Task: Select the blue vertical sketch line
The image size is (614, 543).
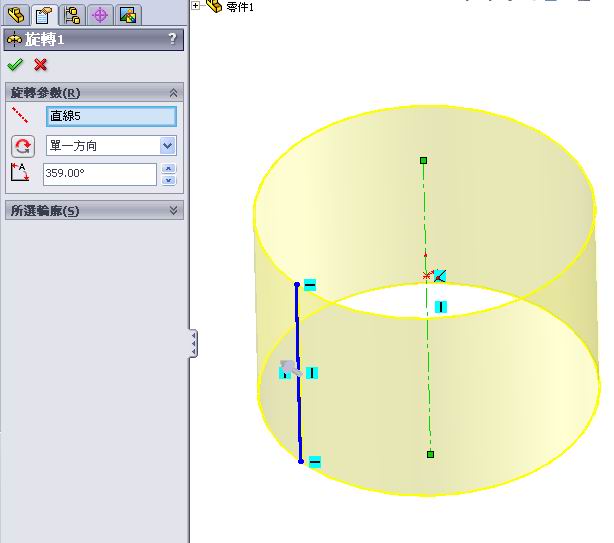Action: click(x=298, y=373)
